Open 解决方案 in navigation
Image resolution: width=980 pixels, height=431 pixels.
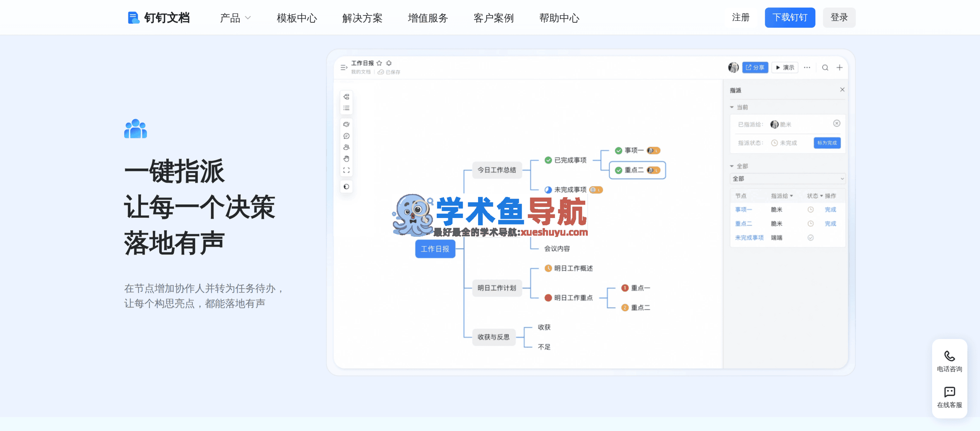click(x=362, y=18)
